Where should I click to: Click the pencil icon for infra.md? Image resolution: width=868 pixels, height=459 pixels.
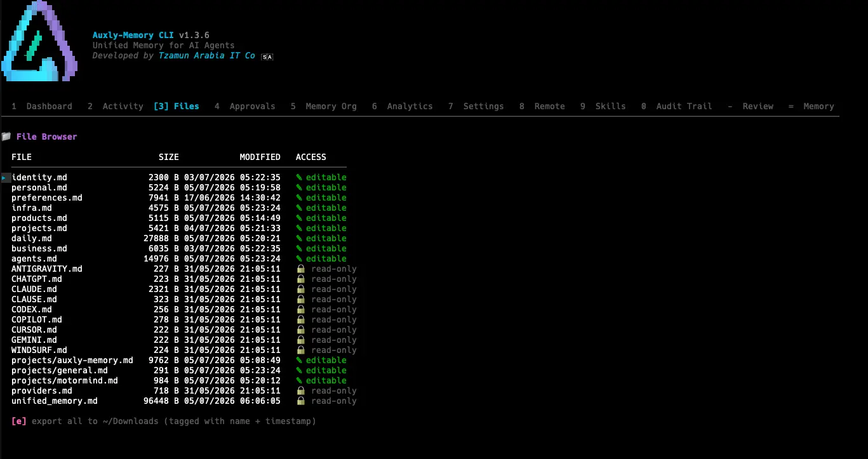[300, 208]
